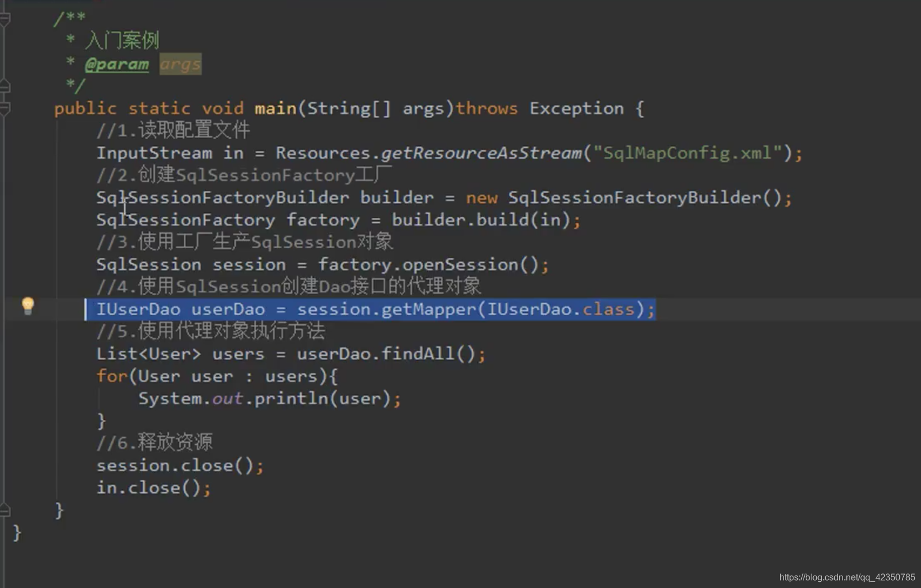
Task: Click the SqlSessionFactory type on the factory line
Action: (x=186, y=220)
